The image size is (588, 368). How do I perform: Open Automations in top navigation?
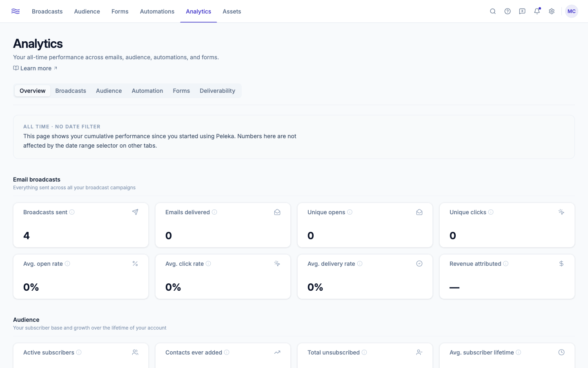click(157, 11)
